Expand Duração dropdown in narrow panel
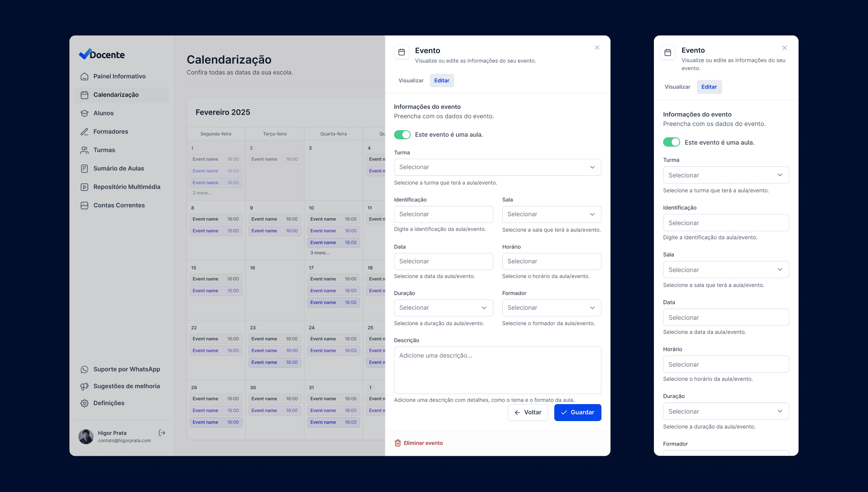 (726, 411)
